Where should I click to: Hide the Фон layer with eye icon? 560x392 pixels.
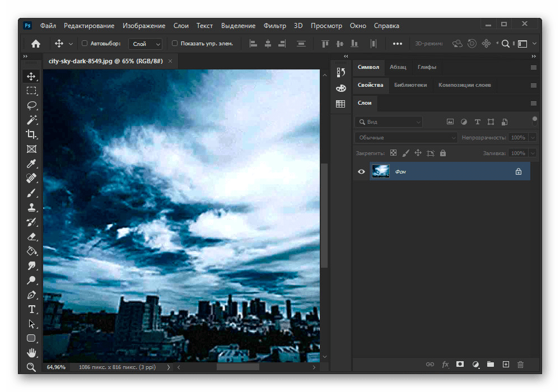[x=361, y=172]
